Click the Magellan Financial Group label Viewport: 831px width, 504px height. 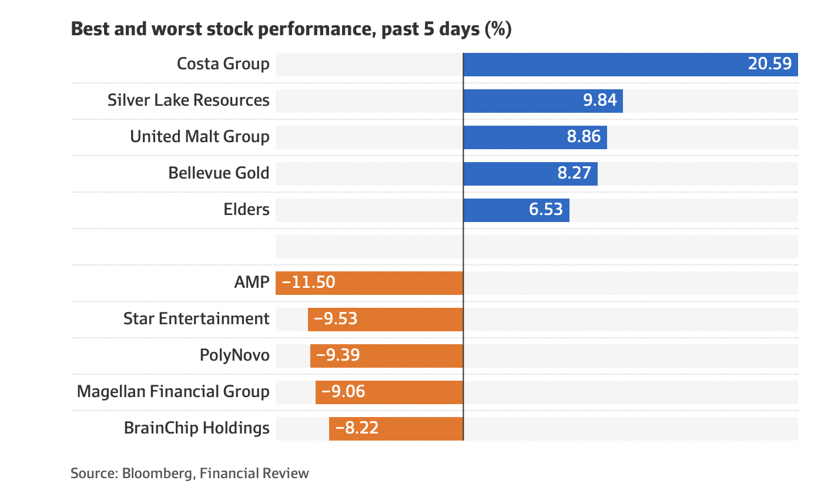(173, 392)
